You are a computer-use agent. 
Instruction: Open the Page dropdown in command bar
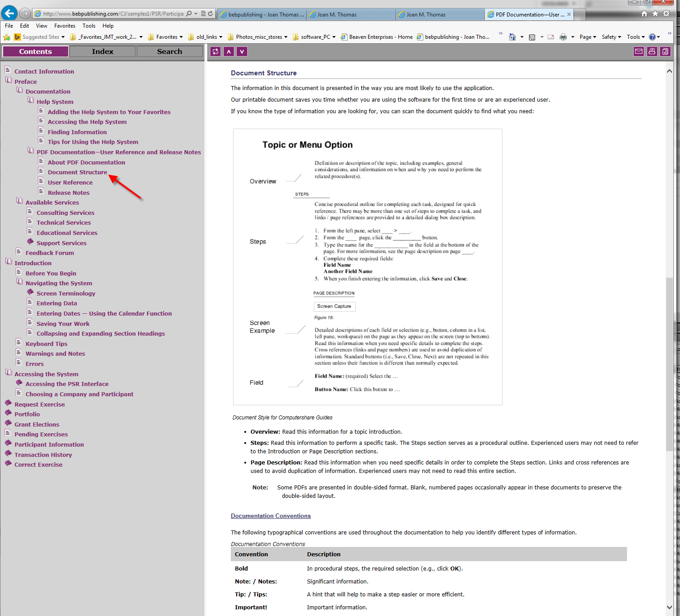[588, 37]
